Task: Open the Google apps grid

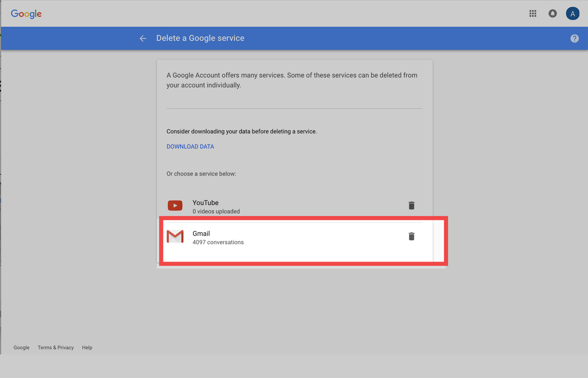Action: point(533,14)
